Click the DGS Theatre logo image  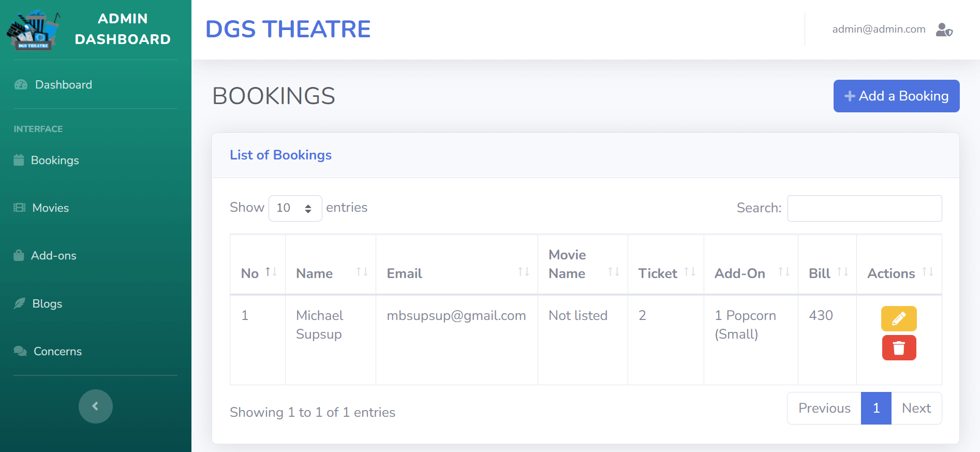33,30
